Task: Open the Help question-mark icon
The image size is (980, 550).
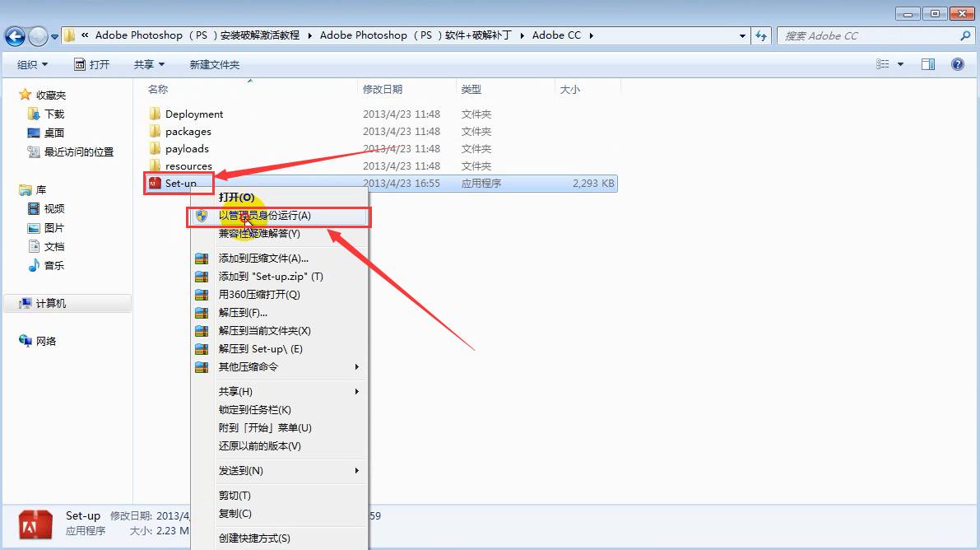Action: click(959, 64)
